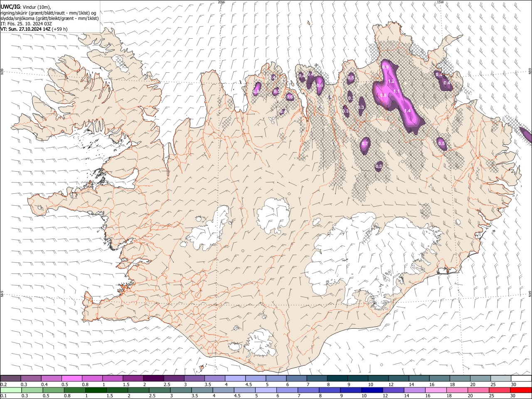Click upper legend swatch starting at 6

pos(296,378)
